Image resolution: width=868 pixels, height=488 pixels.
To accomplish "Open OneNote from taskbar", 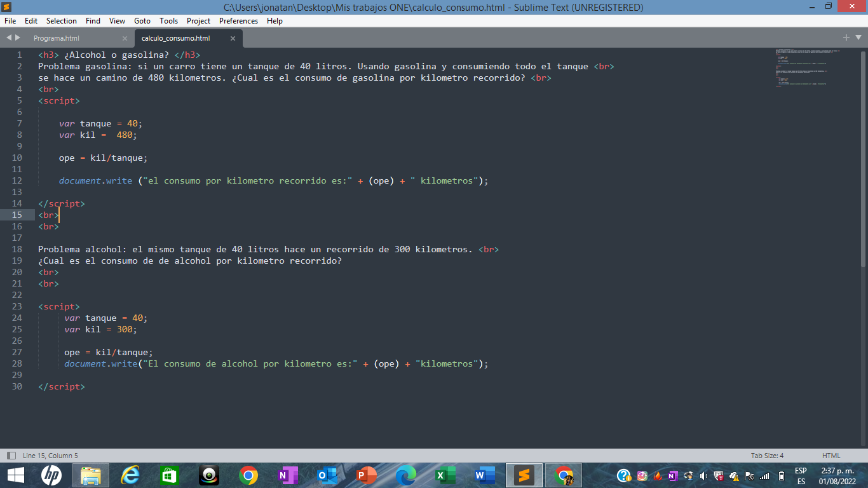I will (x=288, y=475).
